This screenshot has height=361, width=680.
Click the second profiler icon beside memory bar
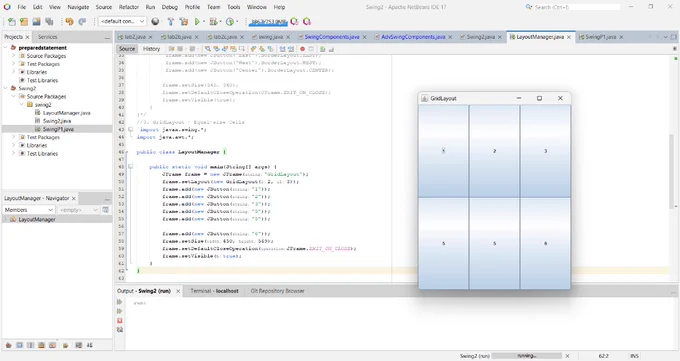307,21
